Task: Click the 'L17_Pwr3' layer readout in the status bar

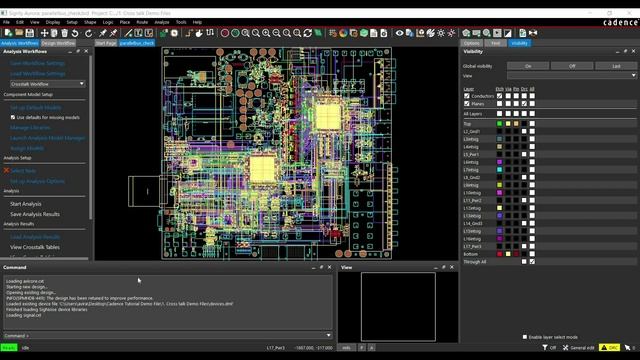Action: click(x=276, y=348)
